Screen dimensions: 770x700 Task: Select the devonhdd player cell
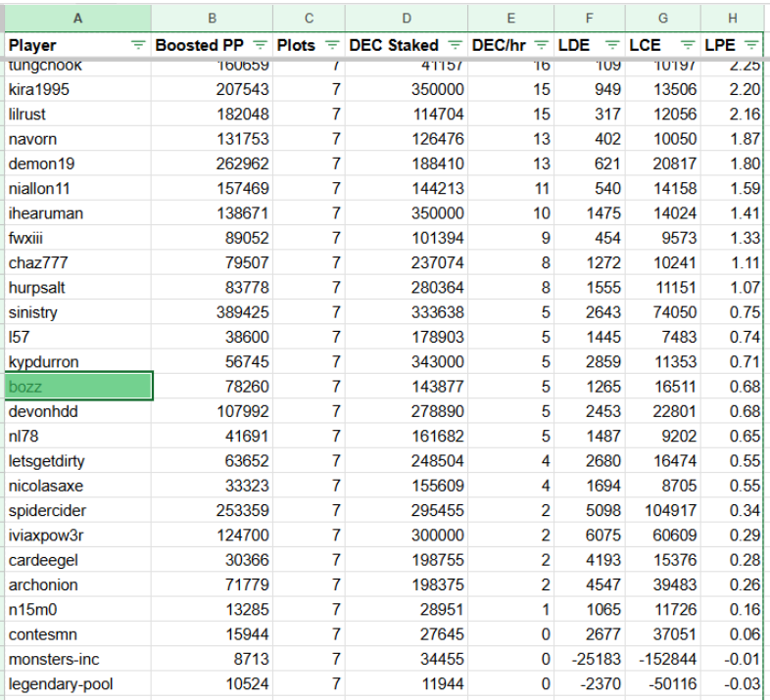77,411
